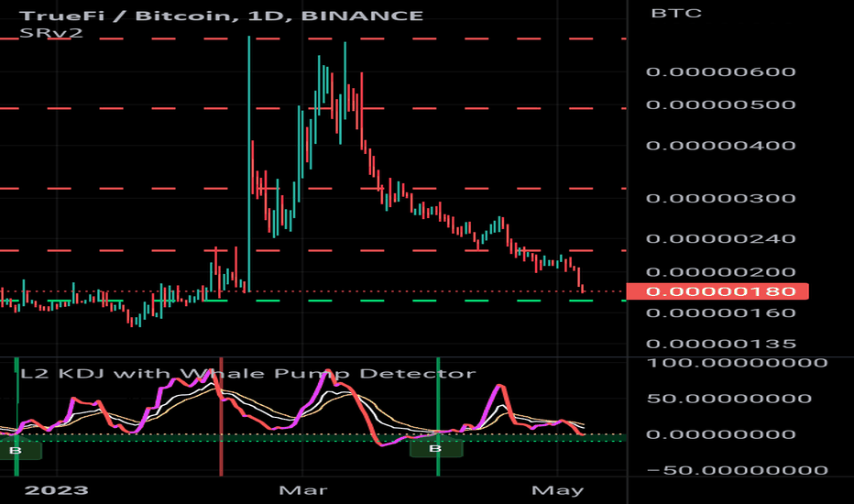Click the 100.00000000 indicator scale value
Screen dimensions: 854x504
click(x=737, y=363)
